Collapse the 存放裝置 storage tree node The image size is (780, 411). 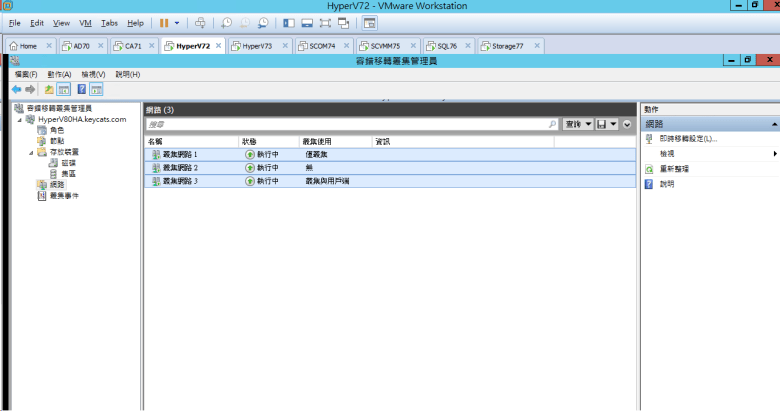[30, 152]
